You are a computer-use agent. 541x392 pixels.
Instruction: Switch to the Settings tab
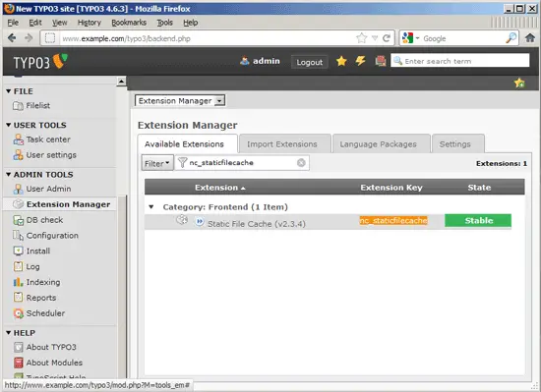click(x=457, y=143)
